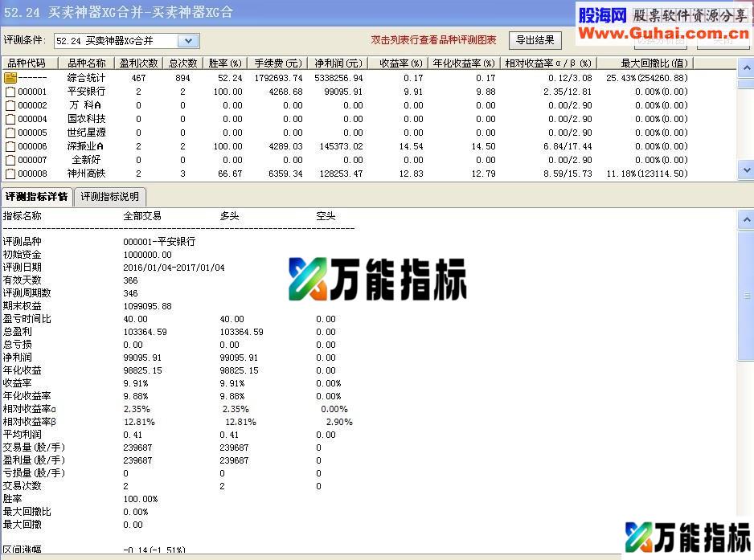This screenshot has height=560, width=754.
Task: Select the 评测指标详情 tab
Action: pyautogui.click(x=36, y=196)
